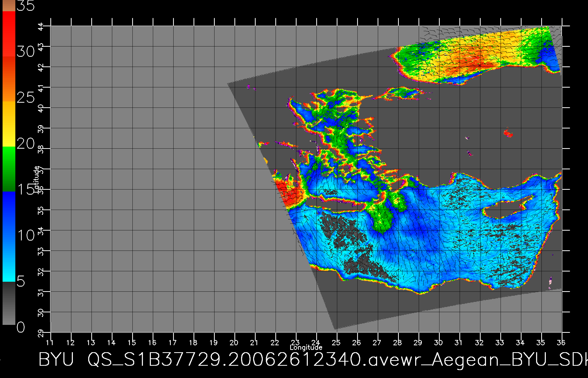Click the color bar scale value 35
This screenshot has height=378, width=588.
[26, 6]
